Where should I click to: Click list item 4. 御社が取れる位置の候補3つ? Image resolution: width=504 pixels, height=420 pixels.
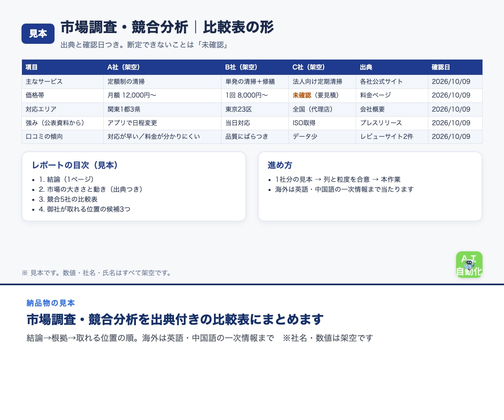pos(85,209)
